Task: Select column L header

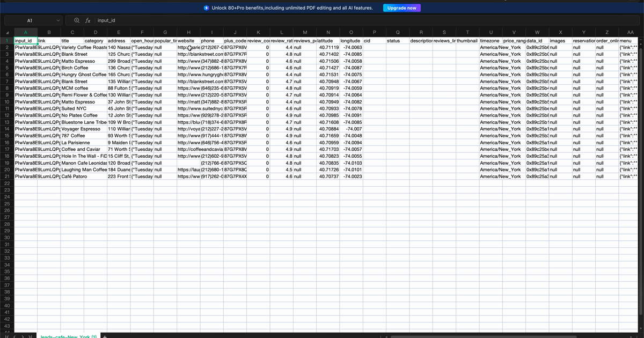Action: (282, 33)
